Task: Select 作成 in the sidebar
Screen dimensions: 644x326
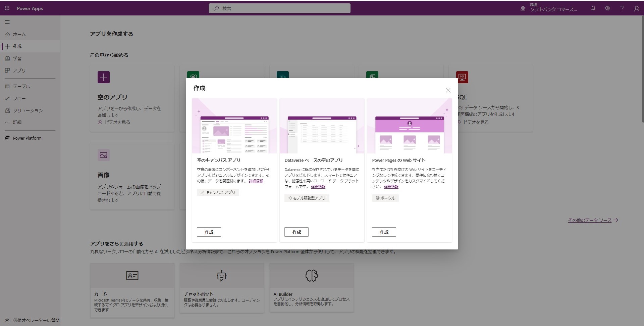Action: tap(30, 46)
